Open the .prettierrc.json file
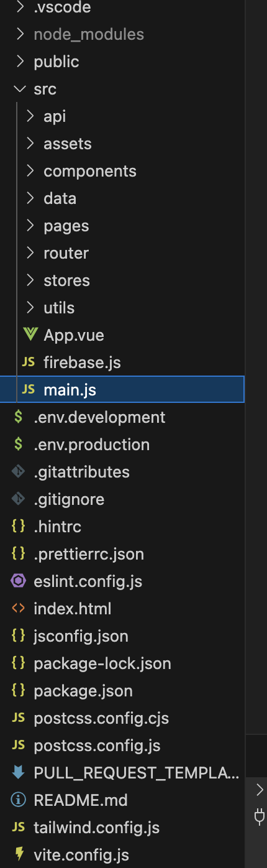Screen dimensions: 267x868 pos(89,554)
